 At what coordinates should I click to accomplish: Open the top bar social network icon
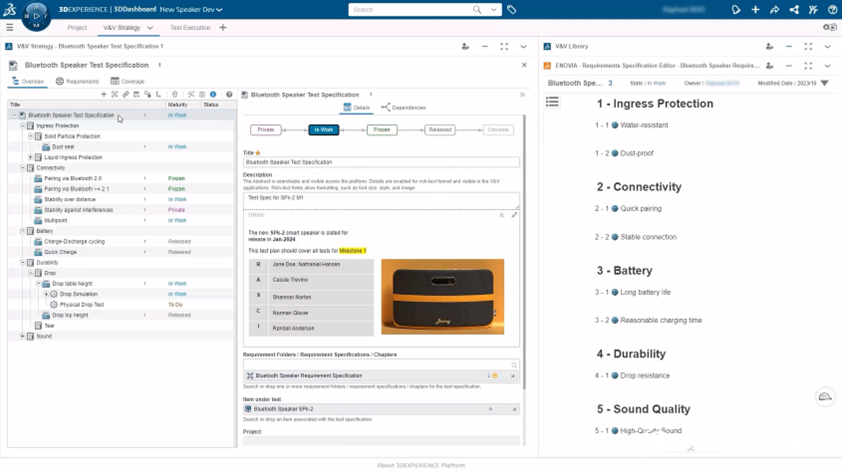click(x=794, y=10)
